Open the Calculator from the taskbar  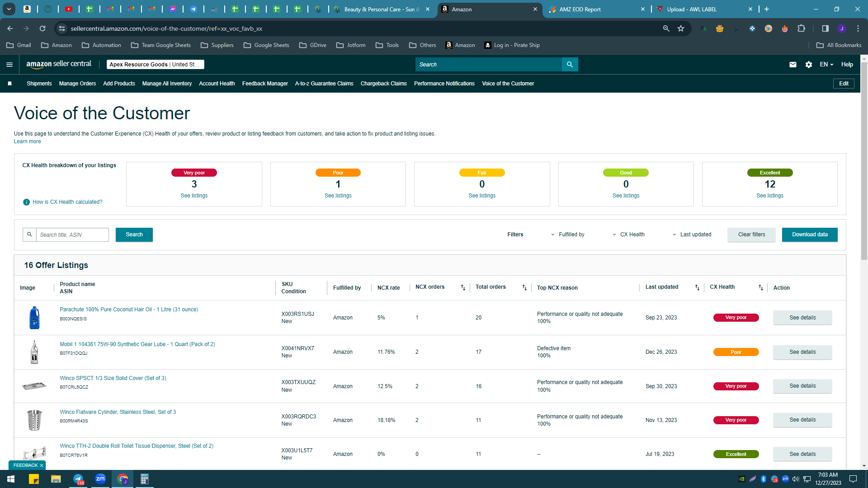pyautogui.click(x=145, y=479)
